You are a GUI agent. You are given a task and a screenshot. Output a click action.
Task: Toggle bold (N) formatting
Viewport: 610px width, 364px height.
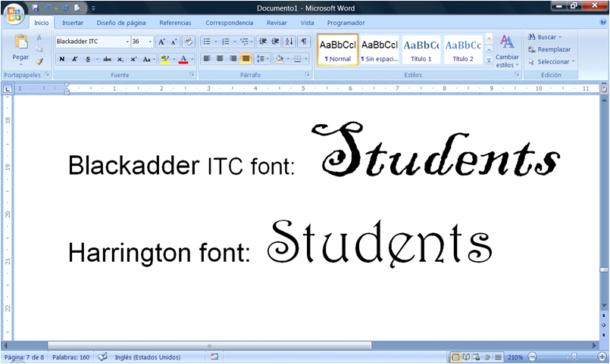(x=62, y=59)
